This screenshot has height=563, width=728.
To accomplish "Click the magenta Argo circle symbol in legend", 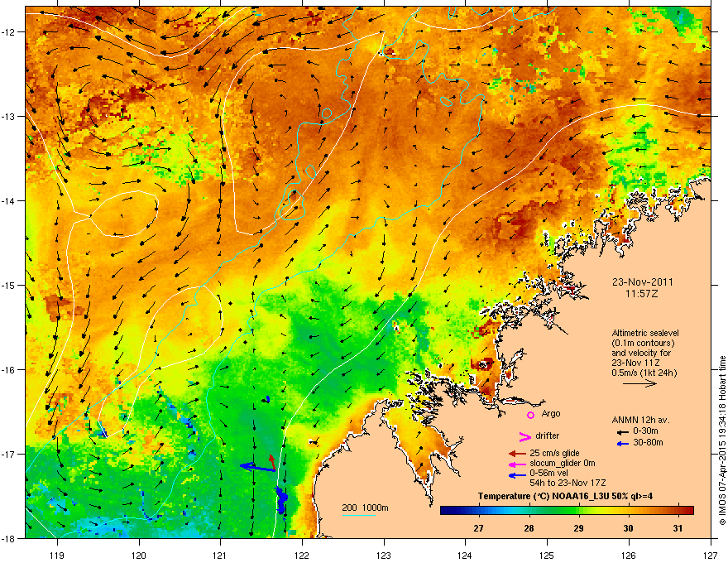I will 530,415.
